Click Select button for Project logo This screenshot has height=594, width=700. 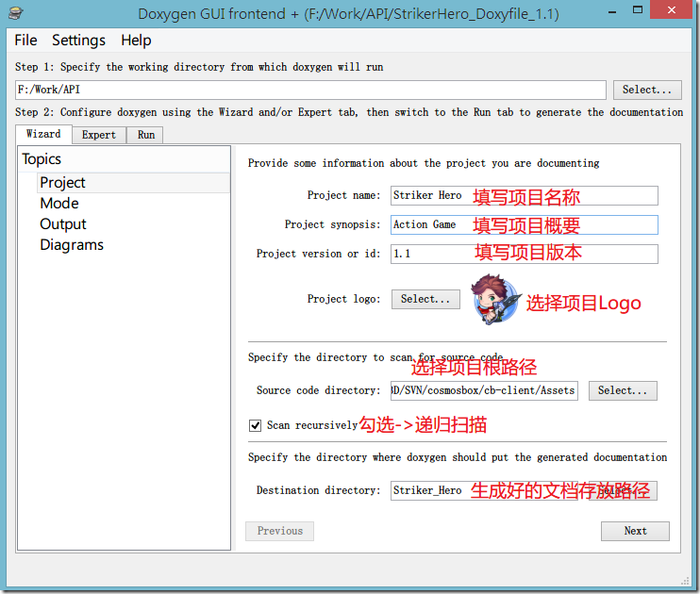[x=425, y=299]
